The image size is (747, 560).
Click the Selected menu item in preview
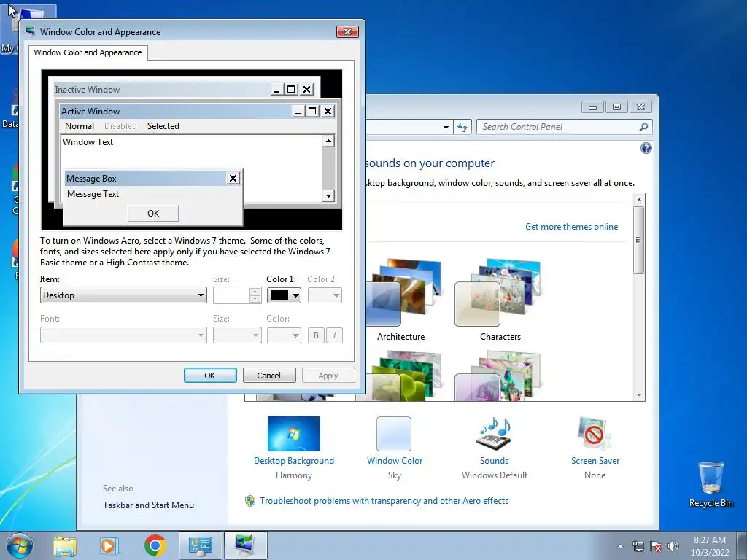click(x=163, y=125)
